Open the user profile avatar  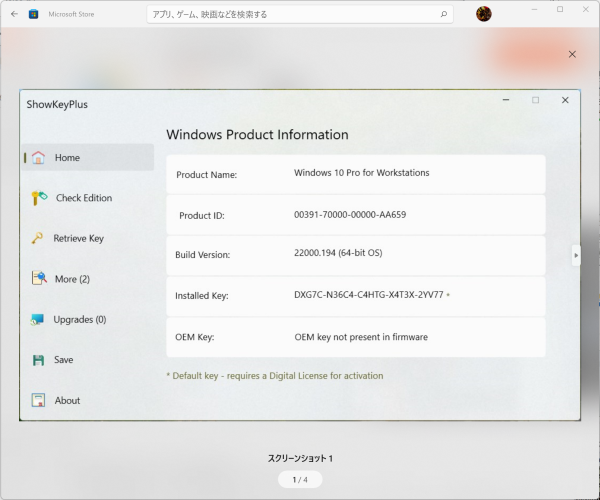coord(484,14)
